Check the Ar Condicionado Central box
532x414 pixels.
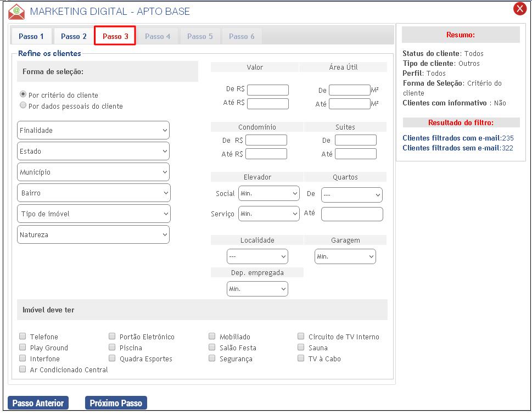pos(23,370)
